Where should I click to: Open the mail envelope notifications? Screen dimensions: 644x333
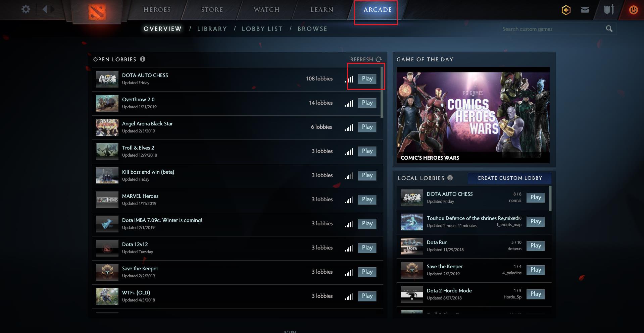click(x=585, y=10)
